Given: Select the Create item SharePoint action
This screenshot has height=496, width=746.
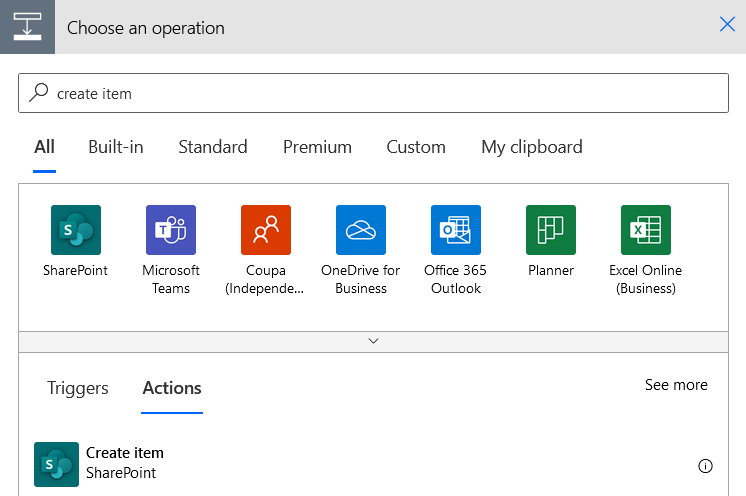Looking at the screenshot, I should (x=373, y=464).
